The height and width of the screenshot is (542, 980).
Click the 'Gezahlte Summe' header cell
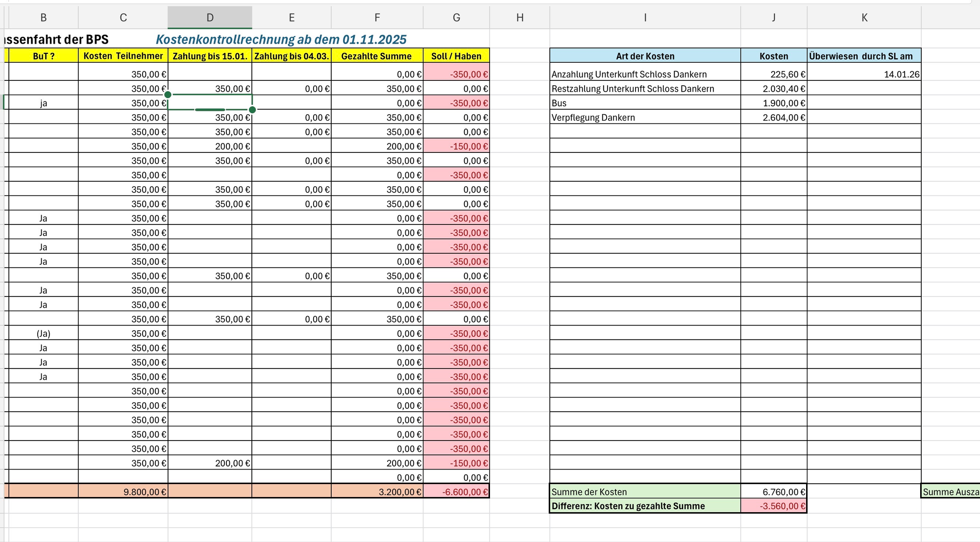pos(377,56)
